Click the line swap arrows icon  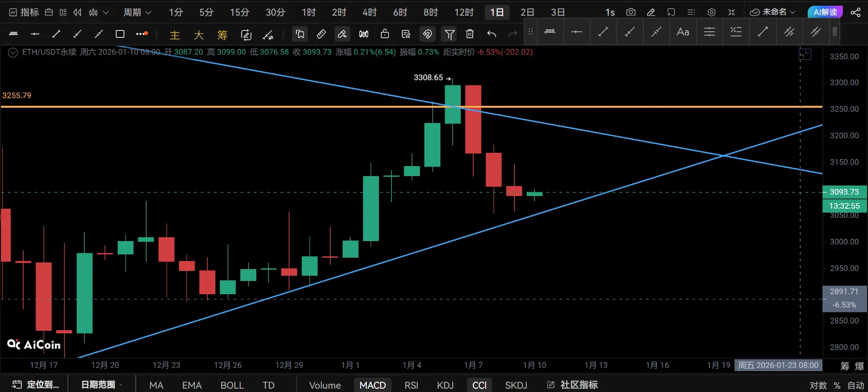[268, 34]
